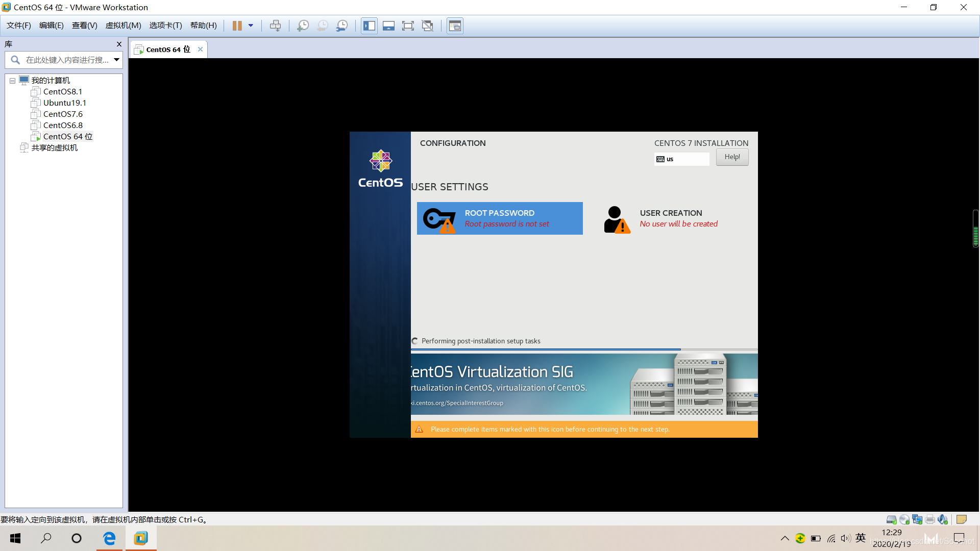980x551 pixels.
Task: Click the Cortana circle icon
Action: tap(77, 538)
